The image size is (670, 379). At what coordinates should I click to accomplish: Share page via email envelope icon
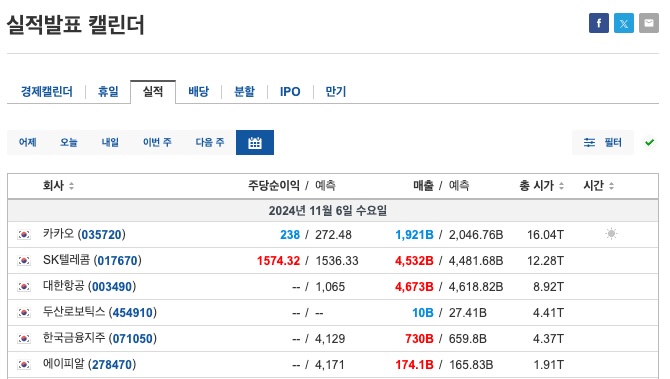[649, 23]
